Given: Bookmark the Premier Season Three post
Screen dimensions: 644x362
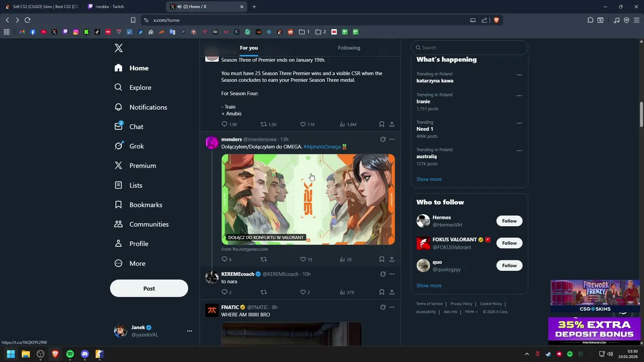Looking at the screenshot, I should click(x=381, y=124).
